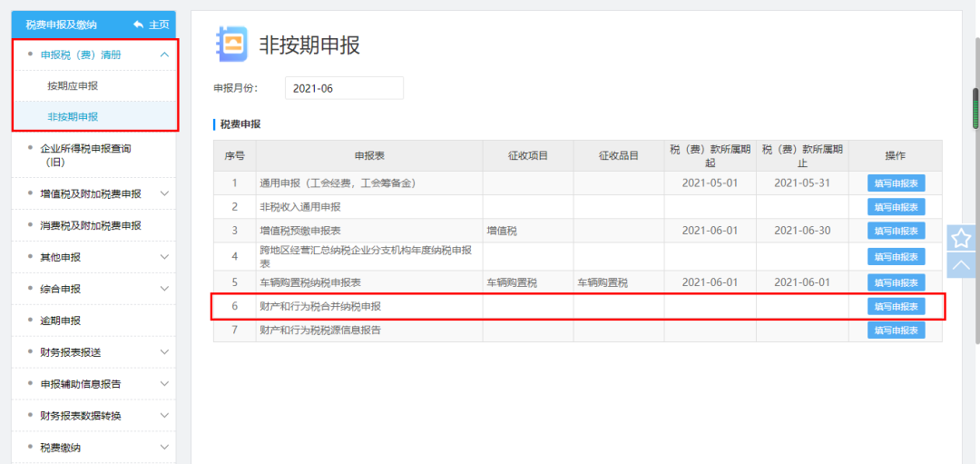
Task: Click the 主页 home return icon
Action: coord(151,25)
